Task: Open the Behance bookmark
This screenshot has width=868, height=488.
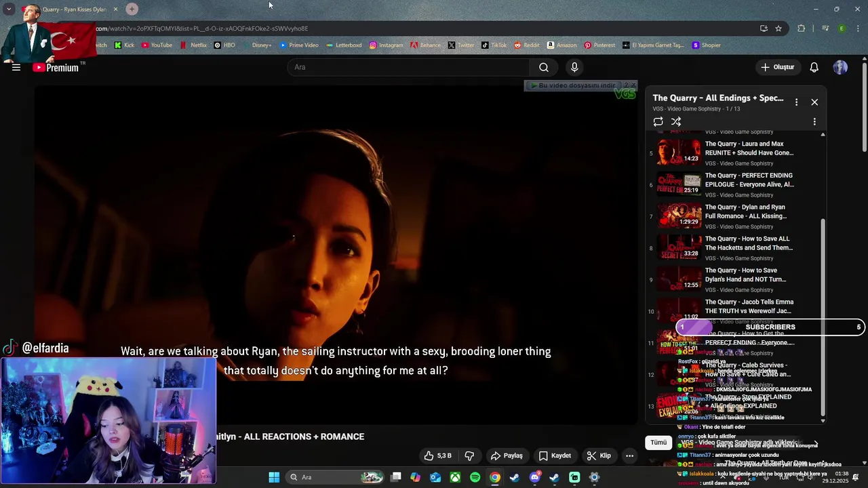Action: click(425, 45)
